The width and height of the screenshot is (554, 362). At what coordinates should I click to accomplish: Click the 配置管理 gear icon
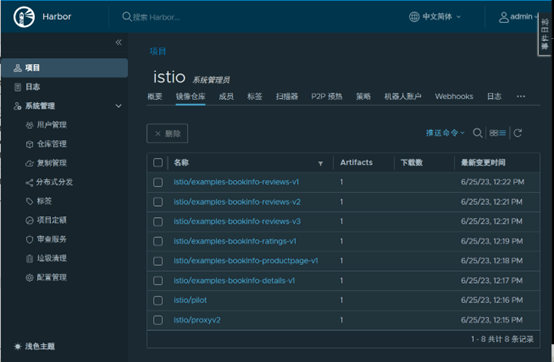tap(29, 278)
